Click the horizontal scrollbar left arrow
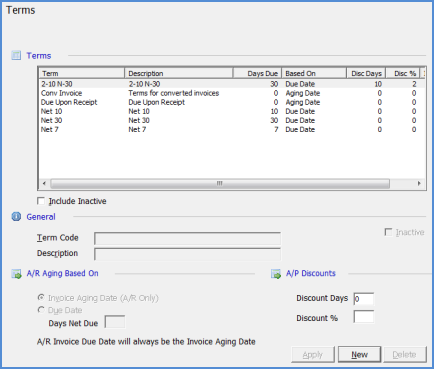The height and width of the screenshot is (369, 434). point(44,183)
